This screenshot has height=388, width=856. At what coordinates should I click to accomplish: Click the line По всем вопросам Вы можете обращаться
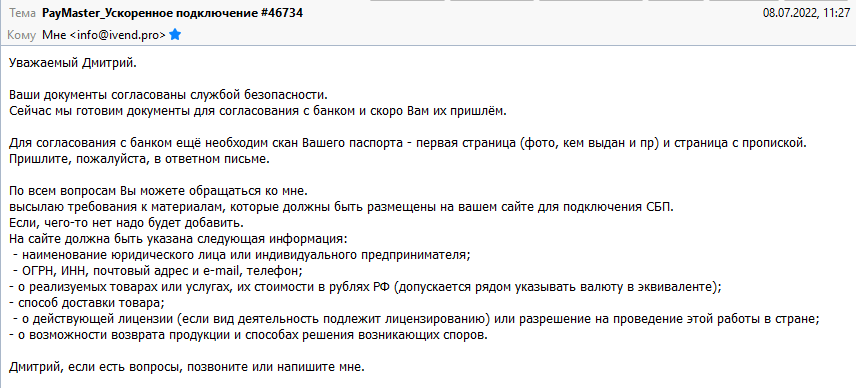159,192
